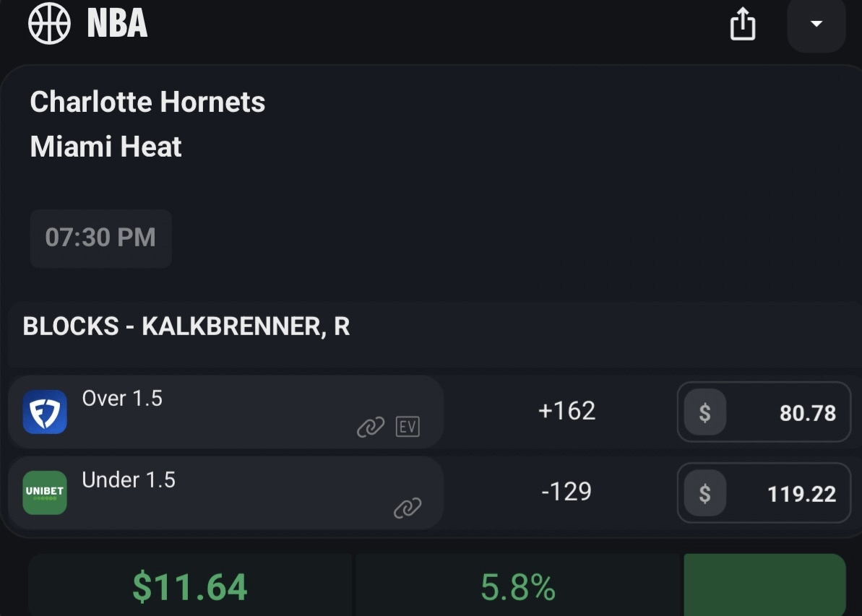This screenshot has width=862, height=616.
Task: Select the -129 odds value
Action: 566,492
